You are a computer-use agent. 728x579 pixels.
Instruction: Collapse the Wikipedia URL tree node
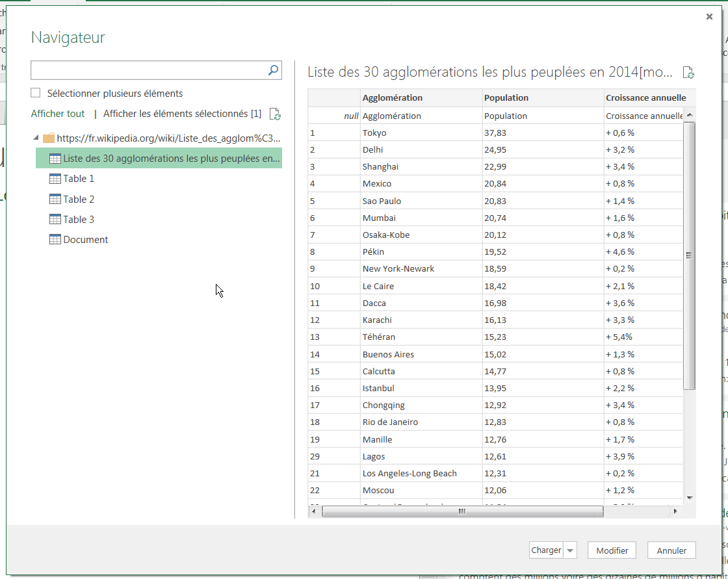pos(35,138)
